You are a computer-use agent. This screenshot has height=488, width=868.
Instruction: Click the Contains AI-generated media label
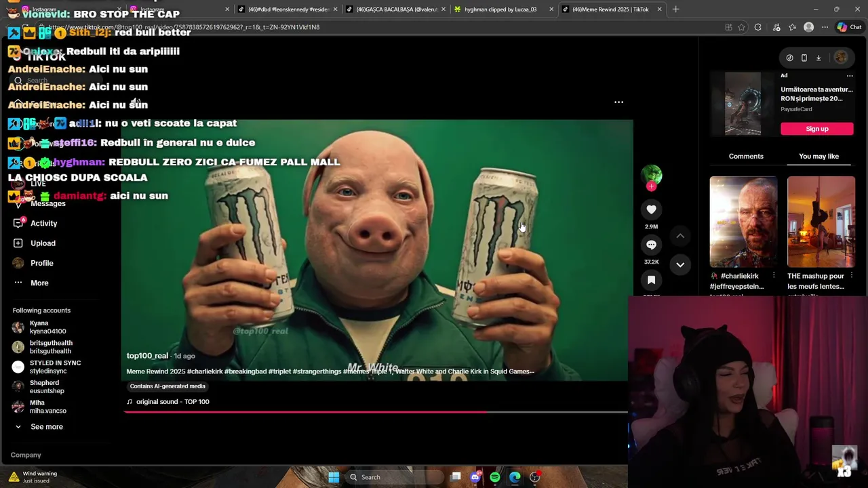(167, 386)
